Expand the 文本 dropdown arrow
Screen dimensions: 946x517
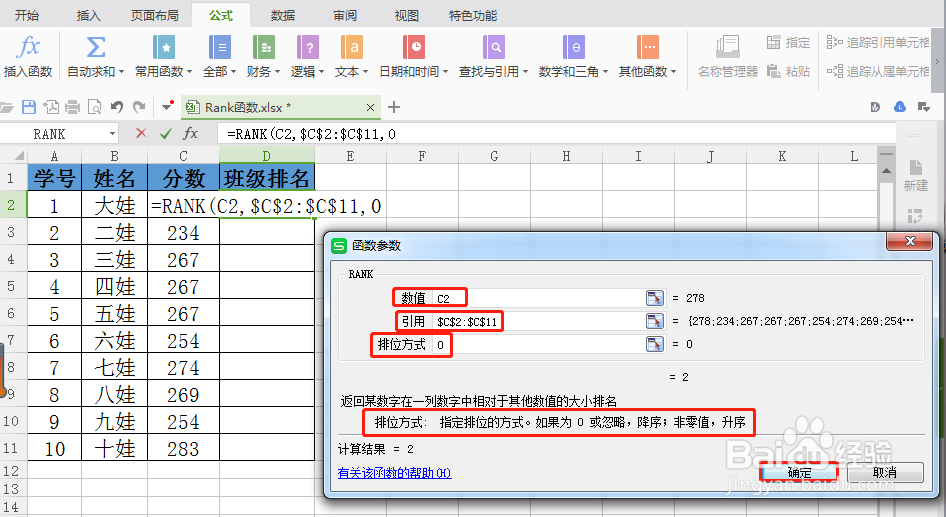[365, 72]
